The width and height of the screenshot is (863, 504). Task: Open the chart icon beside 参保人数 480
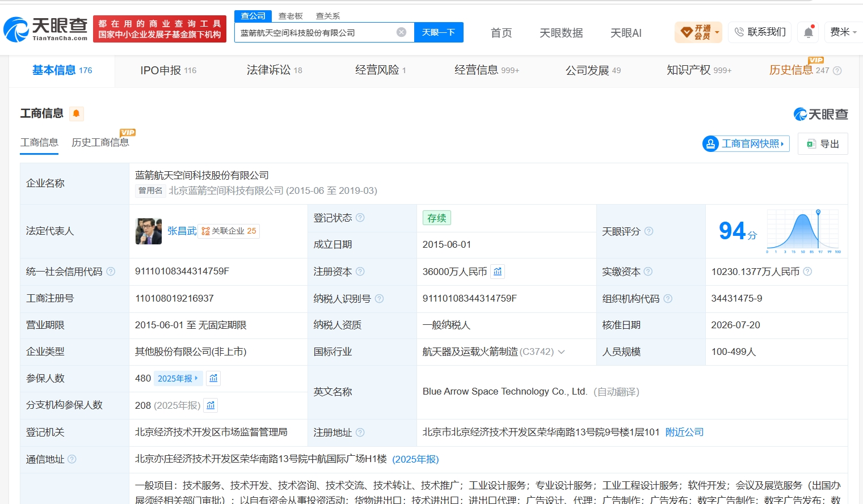click(213, 378)
